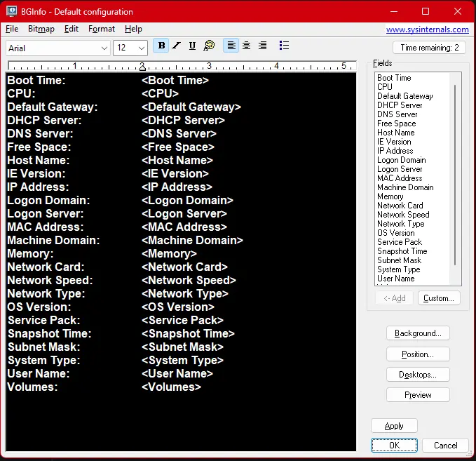
Task: Select Memory in Fields list
Action: pos(390,196)
